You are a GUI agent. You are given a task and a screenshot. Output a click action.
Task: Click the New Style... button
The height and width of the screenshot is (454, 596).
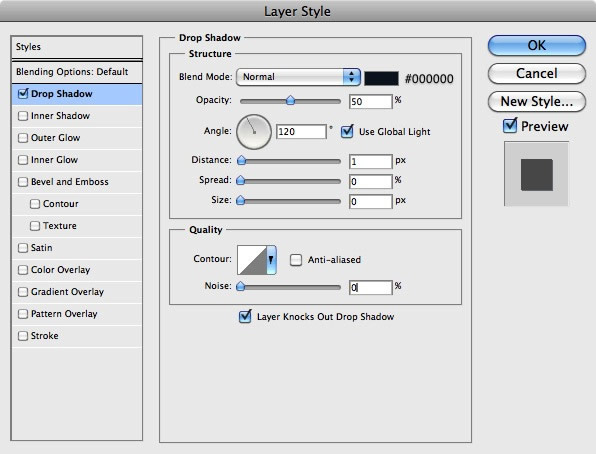[537, 102]
